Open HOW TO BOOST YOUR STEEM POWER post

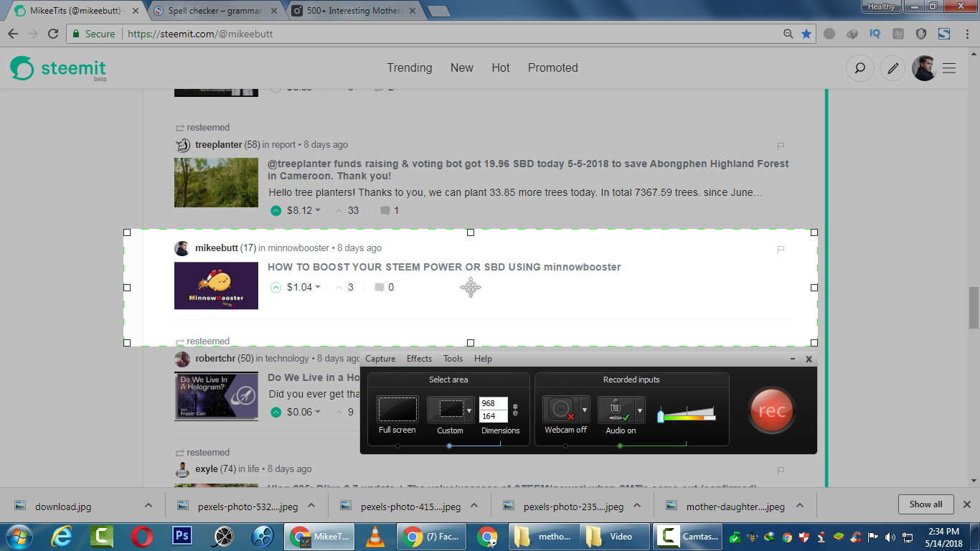[x=444, y=267]
